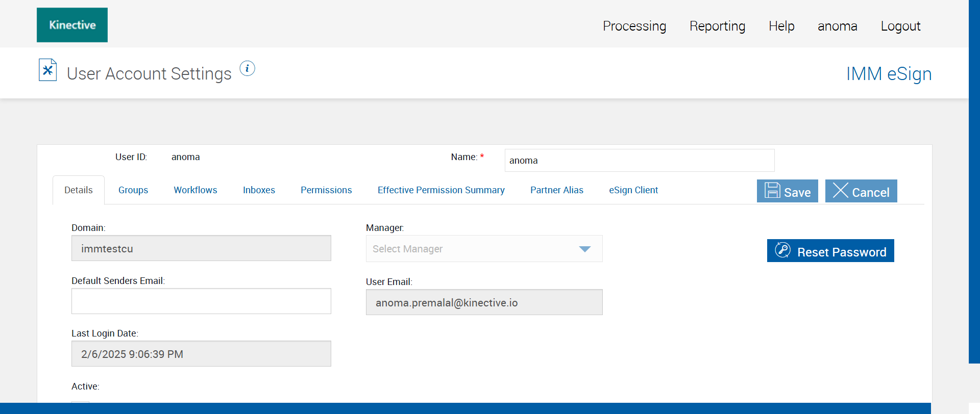Save the user account changes

point(787,191)
